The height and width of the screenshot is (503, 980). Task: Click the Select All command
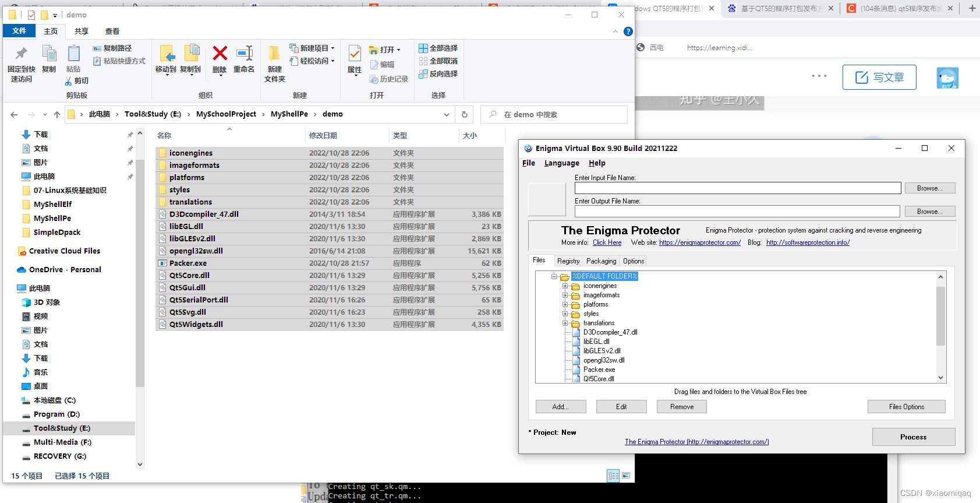438,48
